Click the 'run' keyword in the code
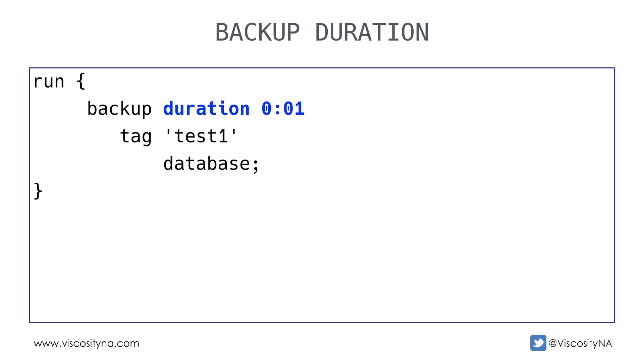The image size is (644, 362). coord(49,81)
